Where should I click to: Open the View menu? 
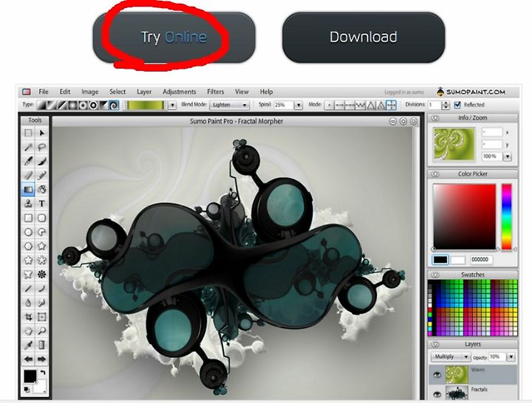(x=242, y=92)
